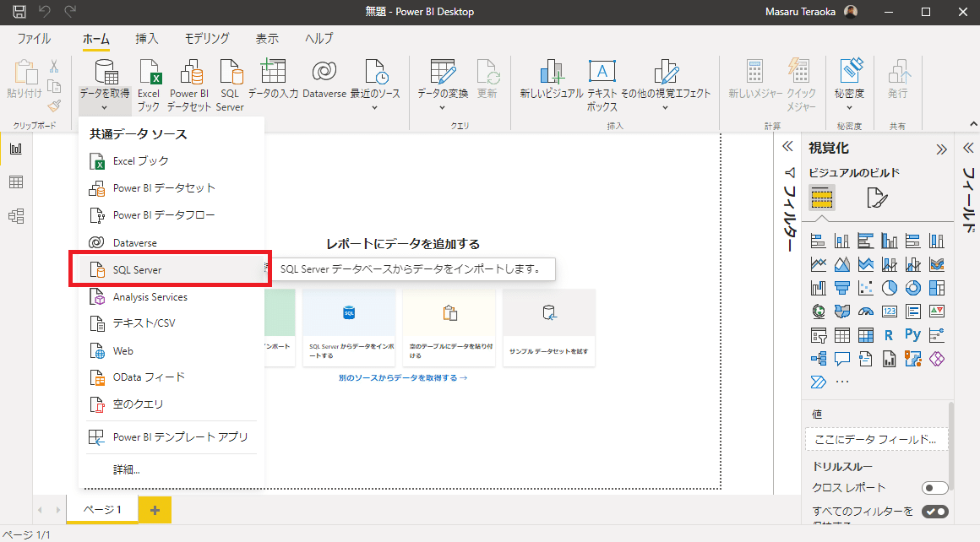The width and height of the screenshot is (980, 542).
Task: Select the area chart visual
Action: pos(842,265)
